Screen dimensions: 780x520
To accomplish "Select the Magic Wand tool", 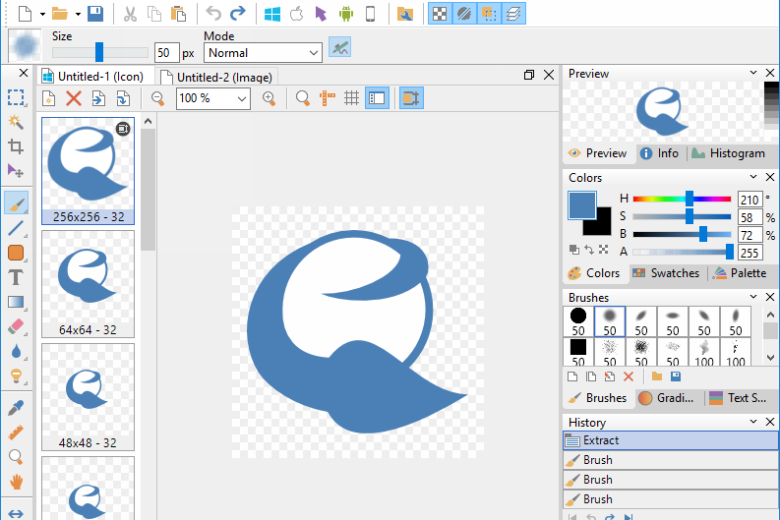I will coord(16,122).
